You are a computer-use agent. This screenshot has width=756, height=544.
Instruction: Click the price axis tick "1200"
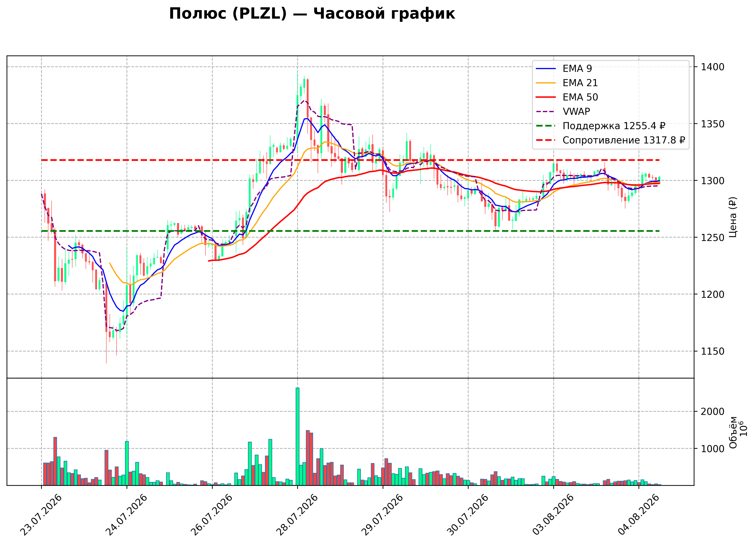[x=713, y=295]
